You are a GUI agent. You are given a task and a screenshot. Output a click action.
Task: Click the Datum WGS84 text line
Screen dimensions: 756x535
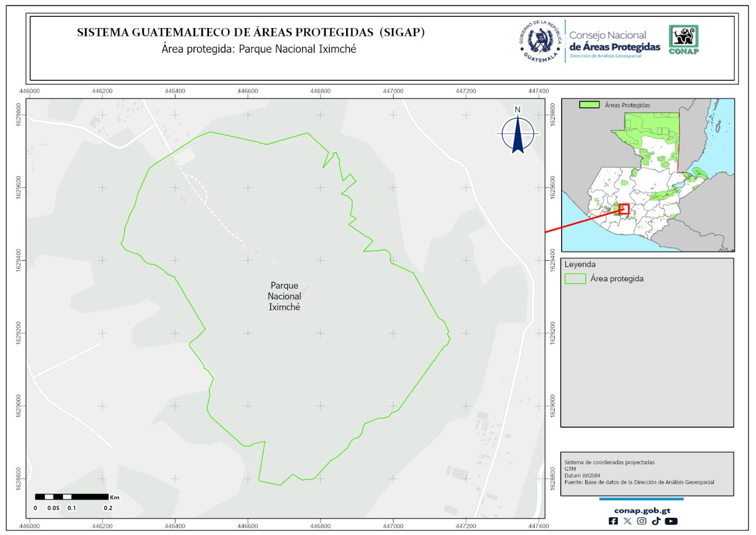(582, 475)
